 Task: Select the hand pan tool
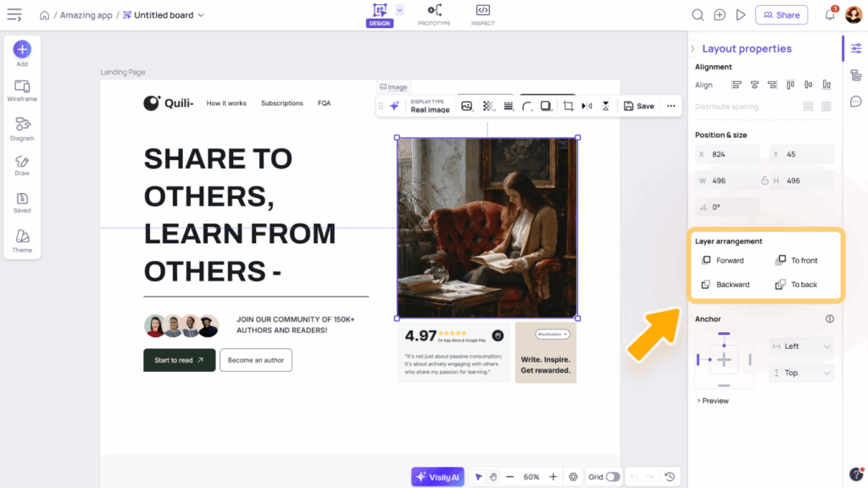492,477
